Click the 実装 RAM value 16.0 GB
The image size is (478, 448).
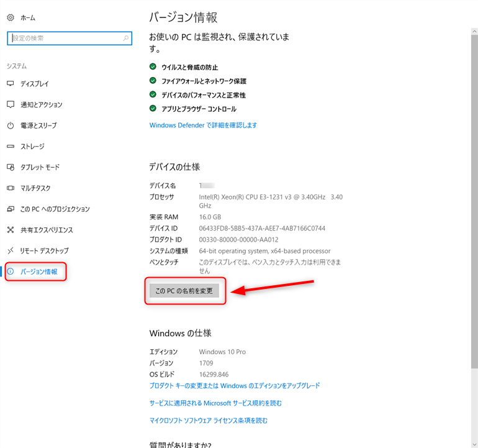(x=210, y=217)
